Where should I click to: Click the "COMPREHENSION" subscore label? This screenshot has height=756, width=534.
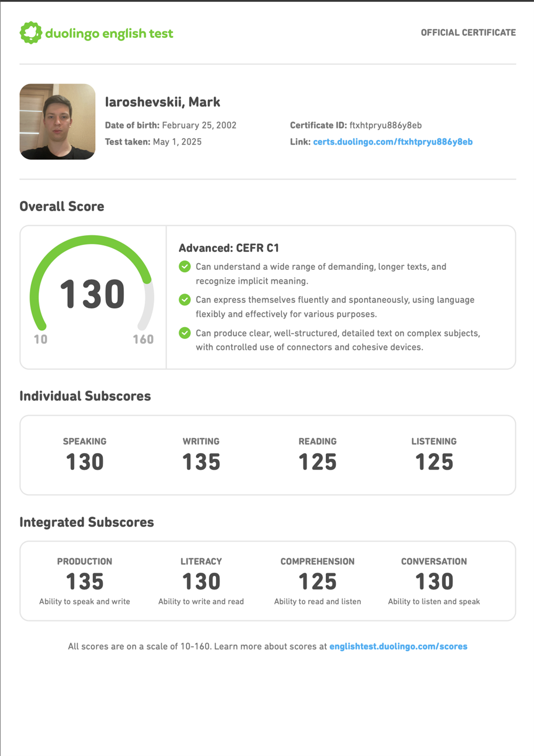[x=318, y=561]
